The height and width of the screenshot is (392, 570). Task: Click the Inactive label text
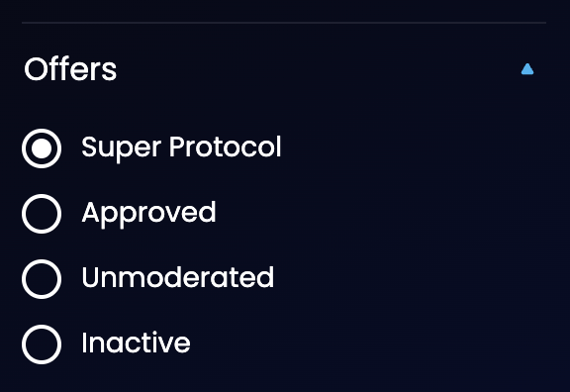[x=136, y=343]
